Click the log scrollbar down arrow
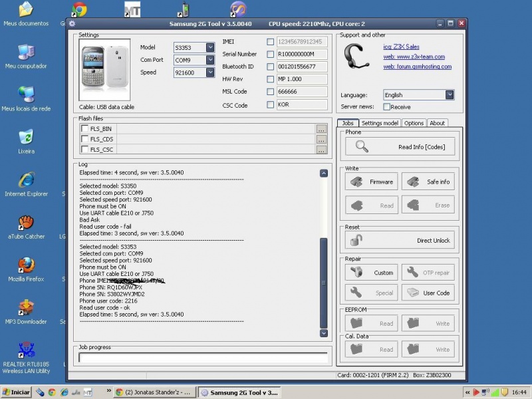532x399 pixels. click(324, 333)
